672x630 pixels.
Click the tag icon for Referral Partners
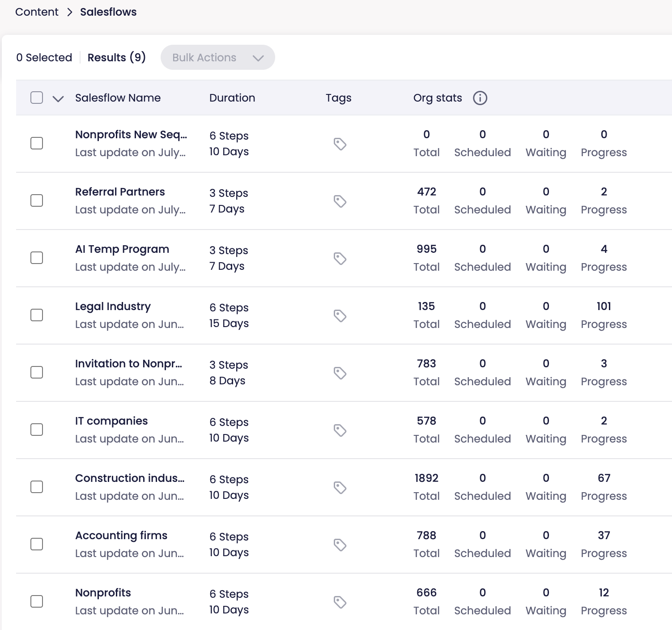coord(340,201)
